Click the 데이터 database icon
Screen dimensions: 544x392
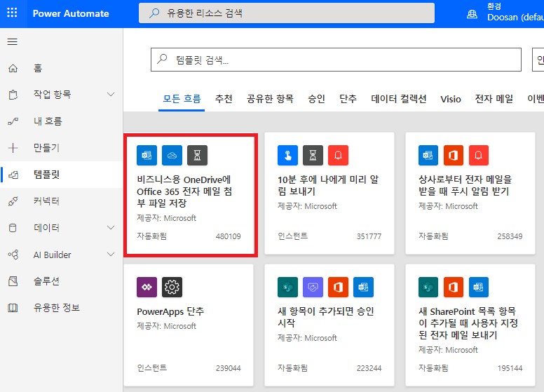[13, 228]
